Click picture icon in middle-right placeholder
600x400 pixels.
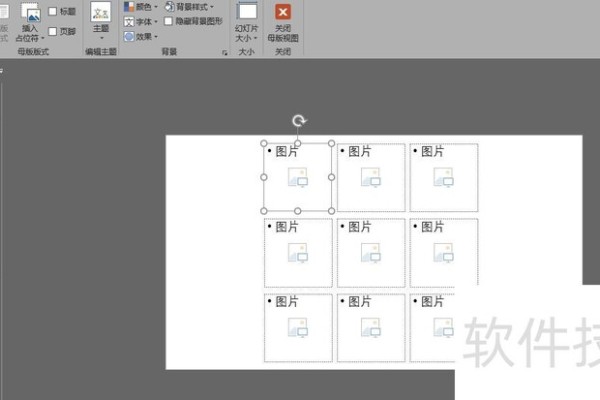coord(443,253)
